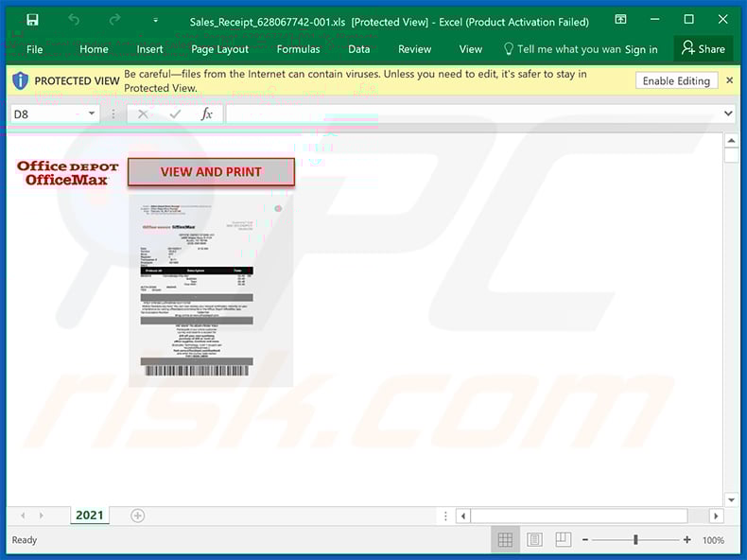Click the Office Depot OfficeMax logo
Image resolution: width=747 pixels, height=560 pixels.
click(x=67, y=173)
